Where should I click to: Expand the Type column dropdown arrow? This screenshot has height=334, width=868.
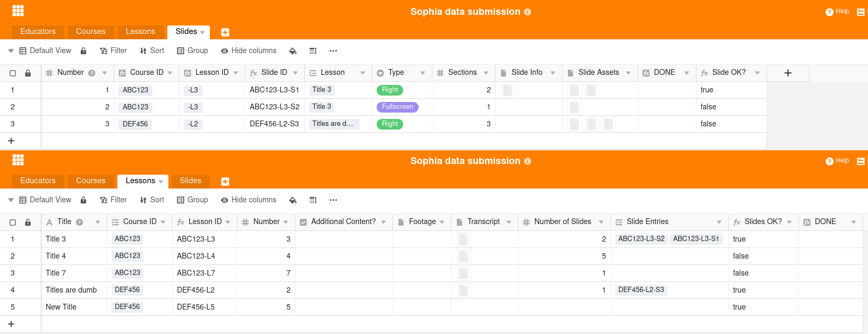pos(423,73)
